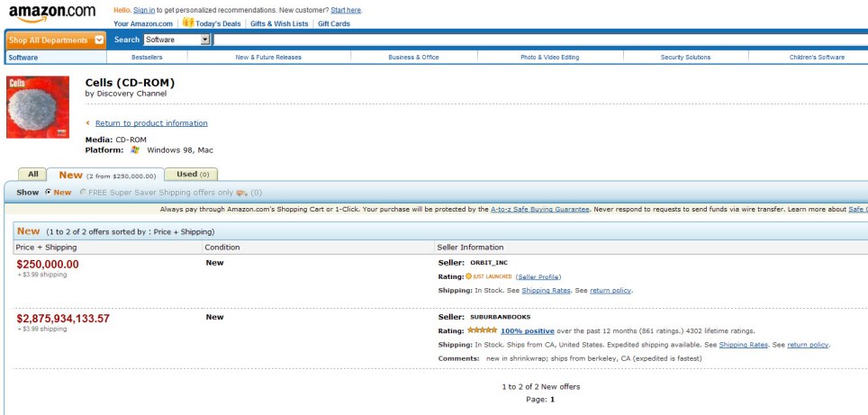Expand Shop All Departments menu

point(55,40)
